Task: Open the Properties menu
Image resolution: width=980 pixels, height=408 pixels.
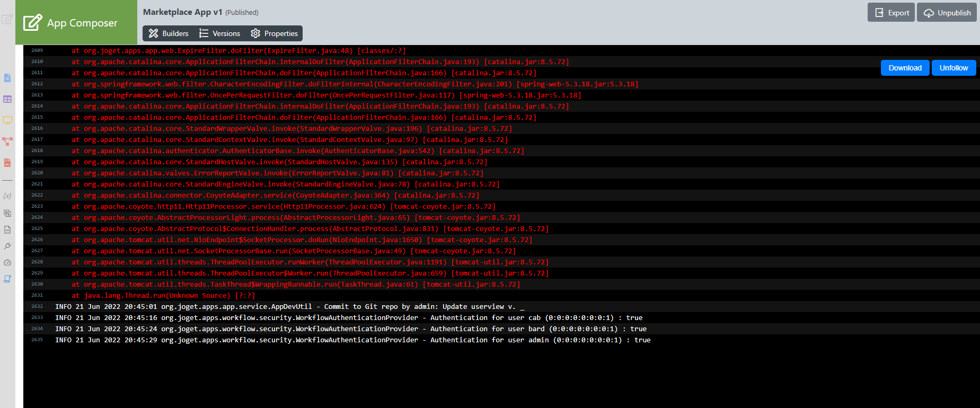Action: point(274,33)
